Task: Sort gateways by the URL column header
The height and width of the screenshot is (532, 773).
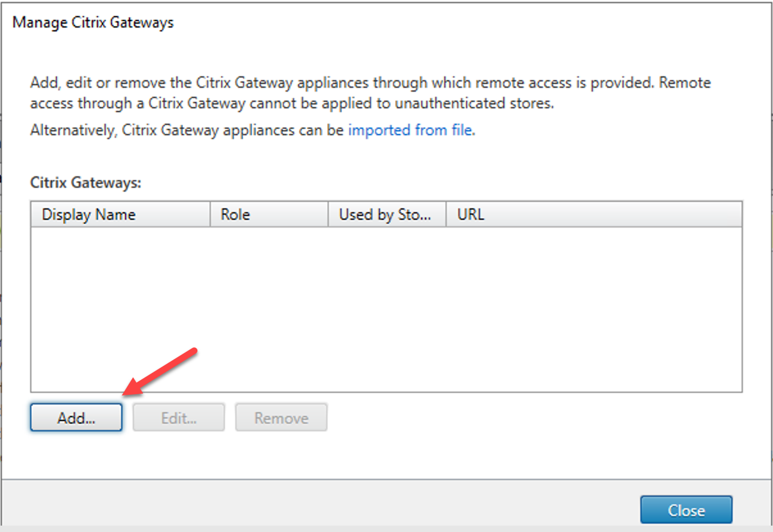Action: (x=470, y=215)
